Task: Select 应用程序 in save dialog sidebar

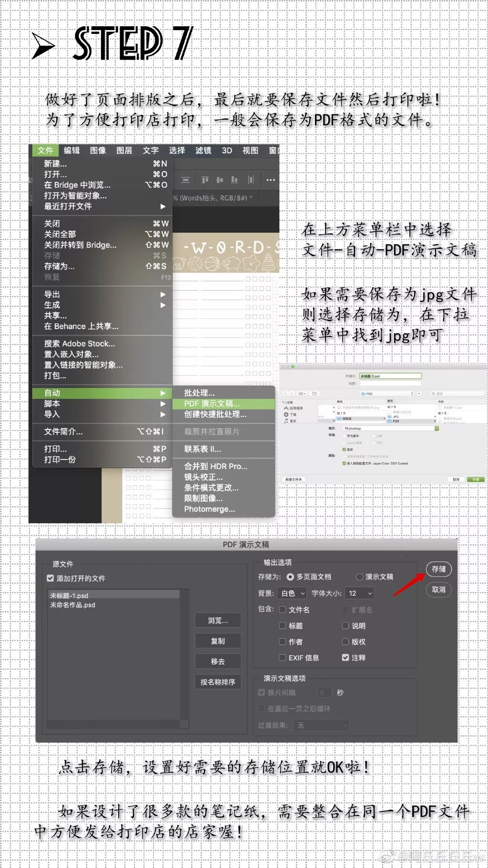Action: pos(294,408)
